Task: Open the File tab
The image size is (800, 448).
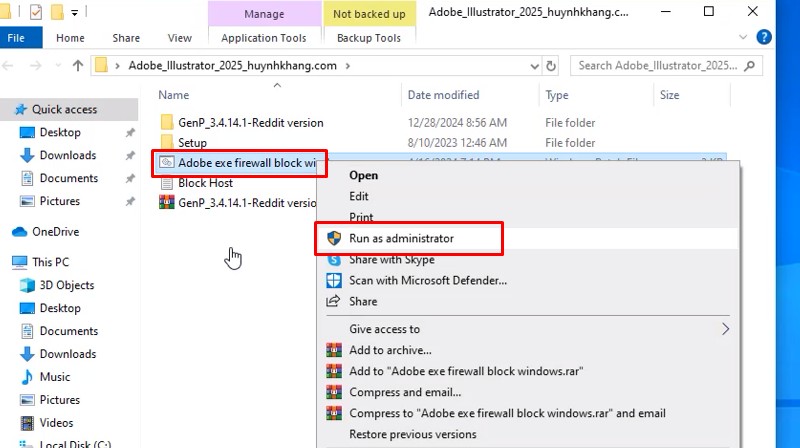Action: point(17,38)
